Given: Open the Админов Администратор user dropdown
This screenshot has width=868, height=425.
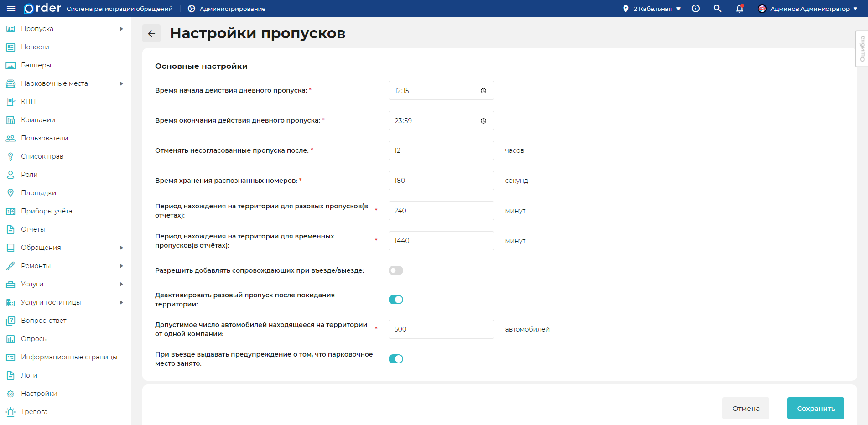Looking at the screenshot, I should [x=807, y=9].
